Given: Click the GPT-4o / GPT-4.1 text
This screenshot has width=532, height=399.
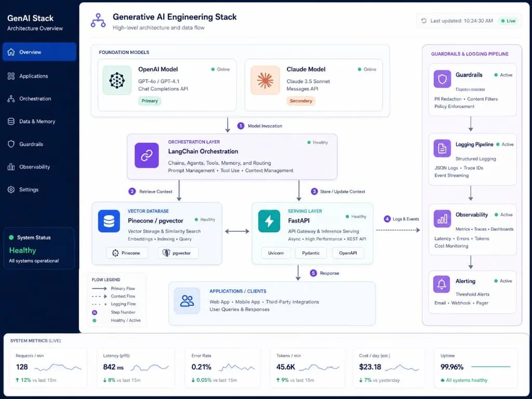Looking at the screenshot, I should (159, 82).
